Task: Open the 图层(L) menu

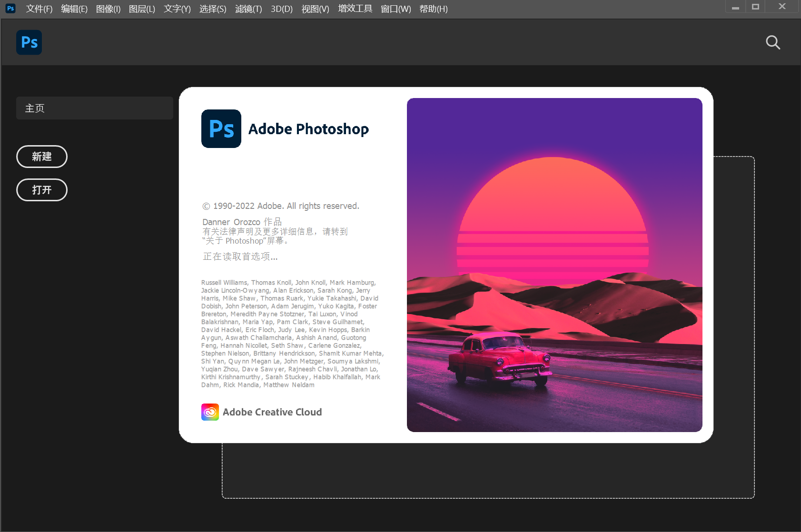Action: pos(142,9)
